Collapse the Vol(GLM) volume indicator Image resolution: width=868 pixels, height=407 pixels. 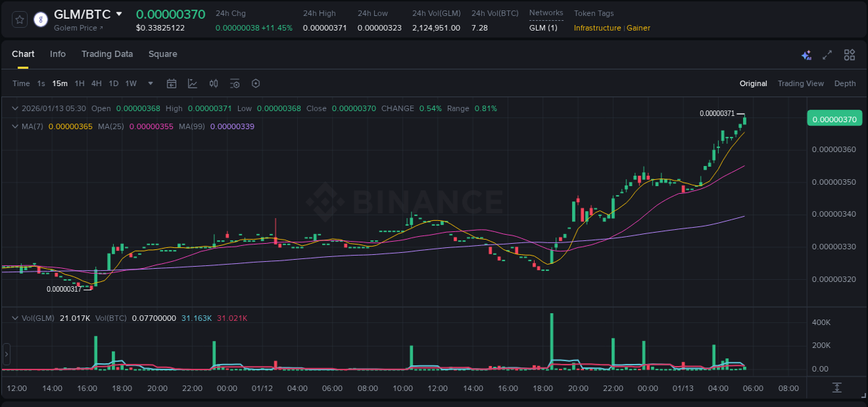pyautogui.click(x=15, y=317)
